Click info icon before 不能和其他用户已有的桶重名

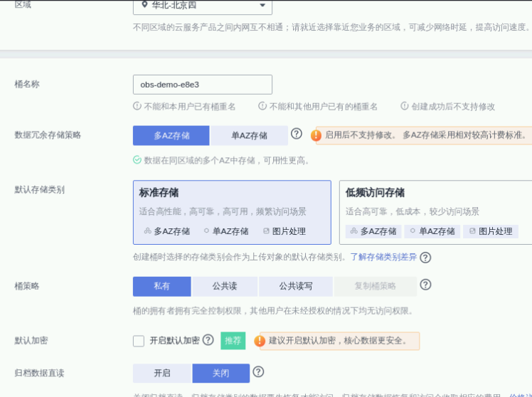point(262,106)
